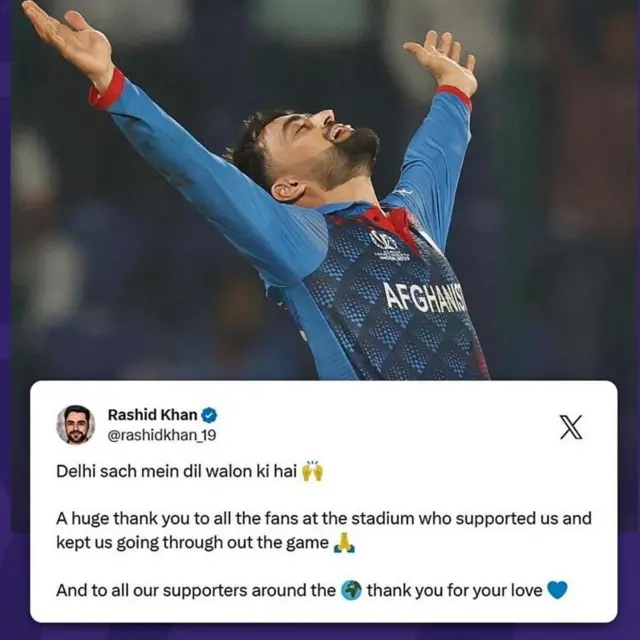Viewport: 640px width, 640px height.
Task: Open the @rashidkhan_19 handle
Action: pos(162,436)
